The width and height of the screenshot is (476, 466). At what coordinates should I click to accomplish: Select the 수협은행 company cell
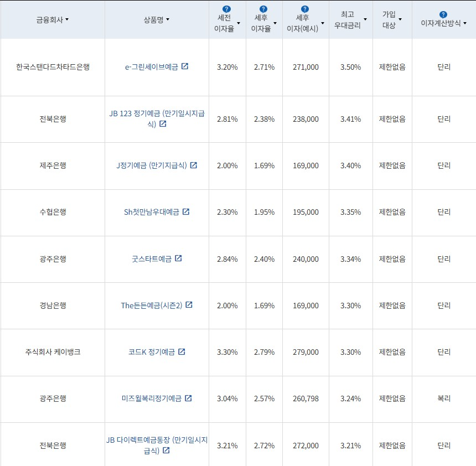point(53,212)
